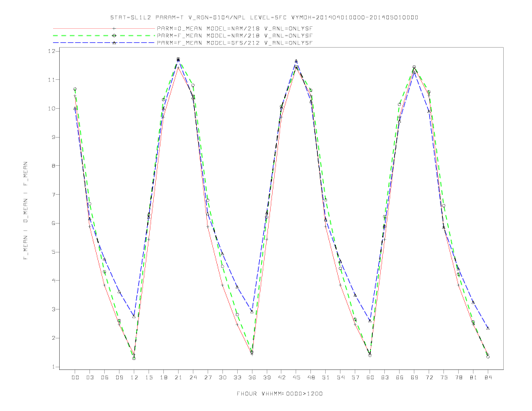Viewport: 532px width, 411px height.
Task: Click x-axis tick label 00
Action: [75, 377]
